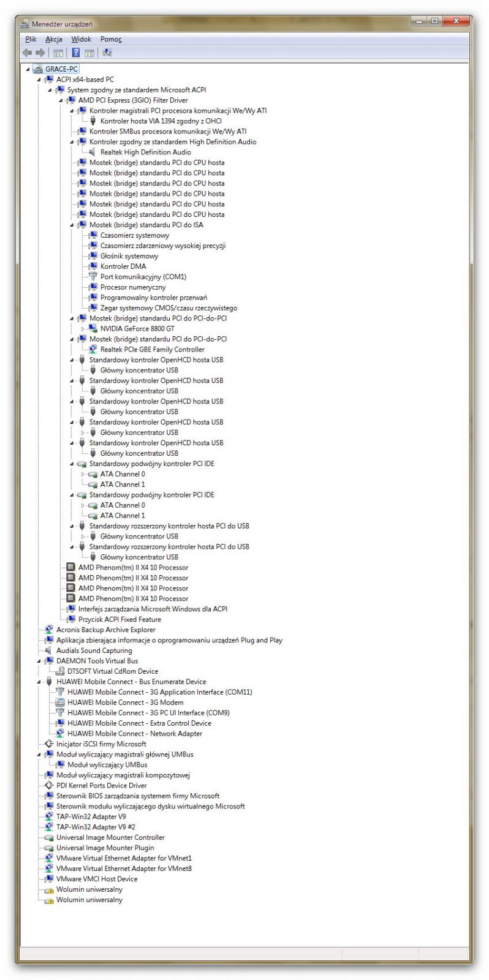This screenshot has height=980, width=489.
Task: Select 'HUAWEI Mobile Connect - Extra Control Device'
Action: [x=139, y=723]
